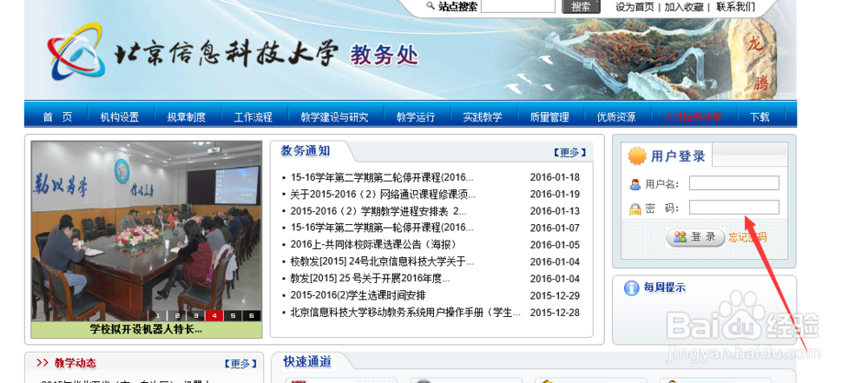Select the highlighted slide 4 indicator

pos(214,316)
